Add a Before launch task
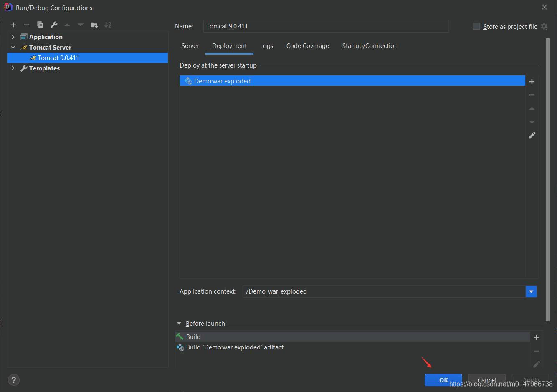The image size is (557, 392). tap(537, 337)
